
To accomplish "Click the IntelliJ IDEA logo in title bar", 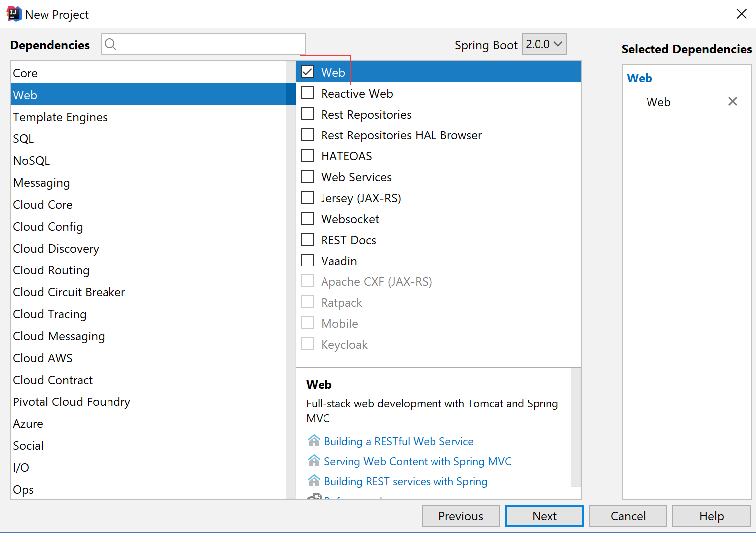I will [x=14, y=14].
